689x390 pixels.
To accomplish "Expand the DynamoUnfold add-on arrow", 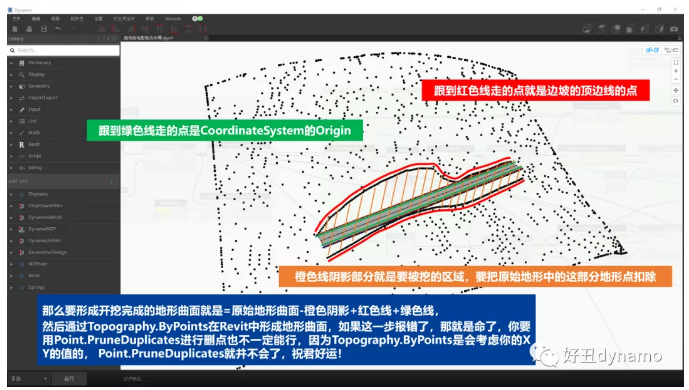I will [11, 241].
